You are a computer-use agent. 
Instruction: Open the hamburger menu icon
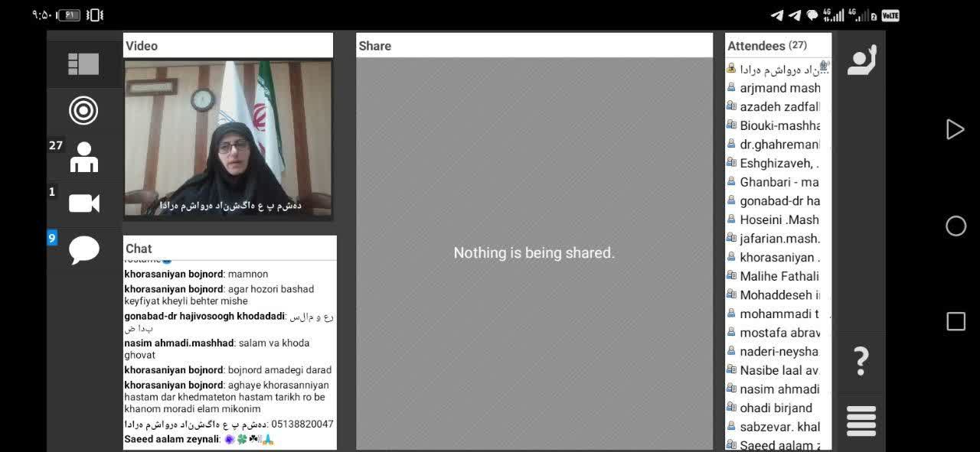861,421
